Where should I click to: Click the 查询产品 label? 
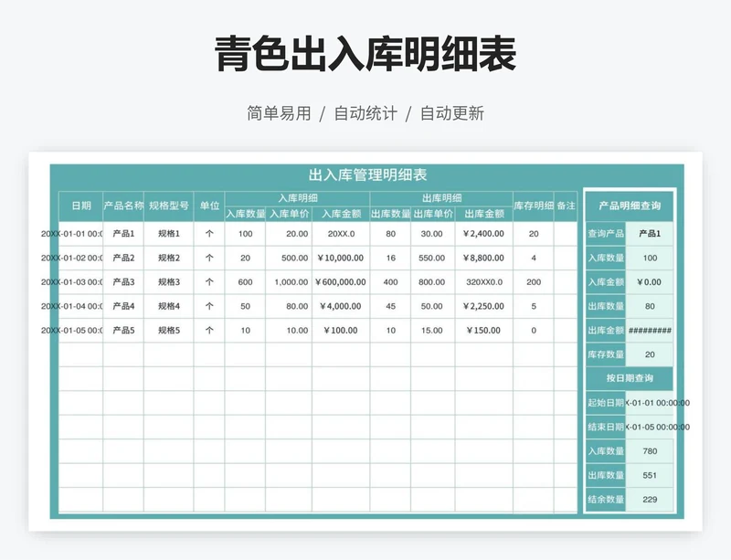tap(606, 234)
